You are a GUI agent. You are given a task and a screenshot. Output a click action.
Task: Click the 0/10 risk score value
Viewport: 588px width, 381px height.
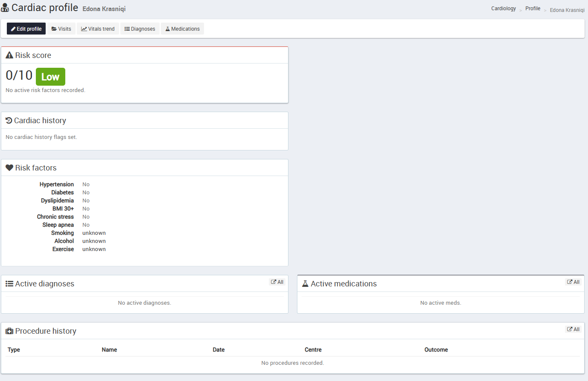coord(19,75)
